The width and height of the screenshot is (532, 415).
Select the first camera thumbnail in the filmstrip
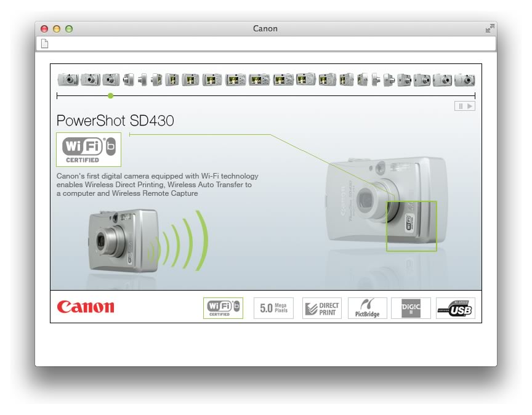(68, 80)
